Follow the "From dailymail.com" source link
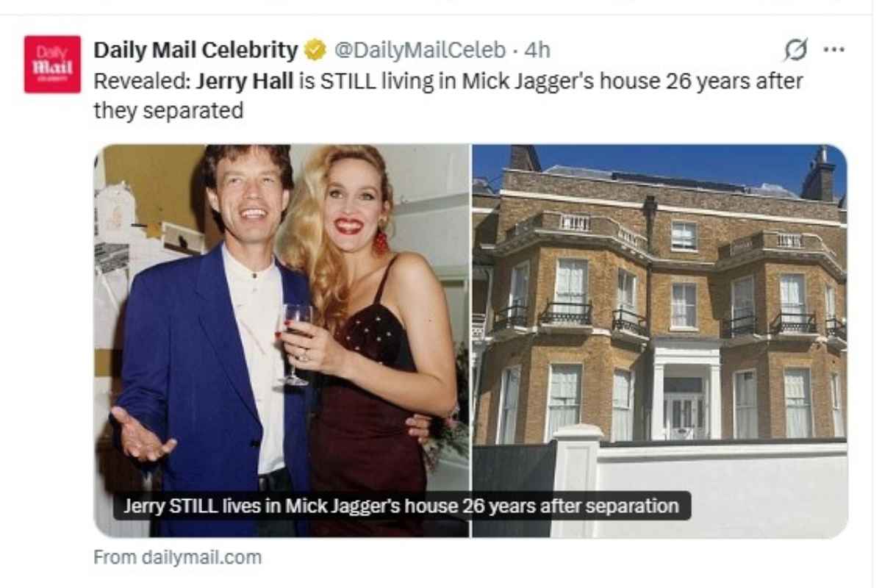Image resolution: width=882 pixels, height=588 pixels. (x=177, y=557)
